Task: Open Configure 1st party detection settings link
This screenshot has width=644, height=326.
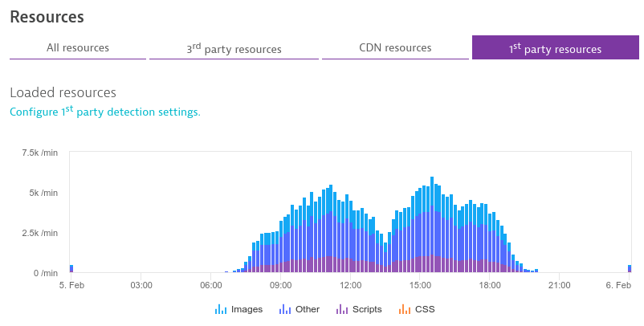Action: coord(104,112)
